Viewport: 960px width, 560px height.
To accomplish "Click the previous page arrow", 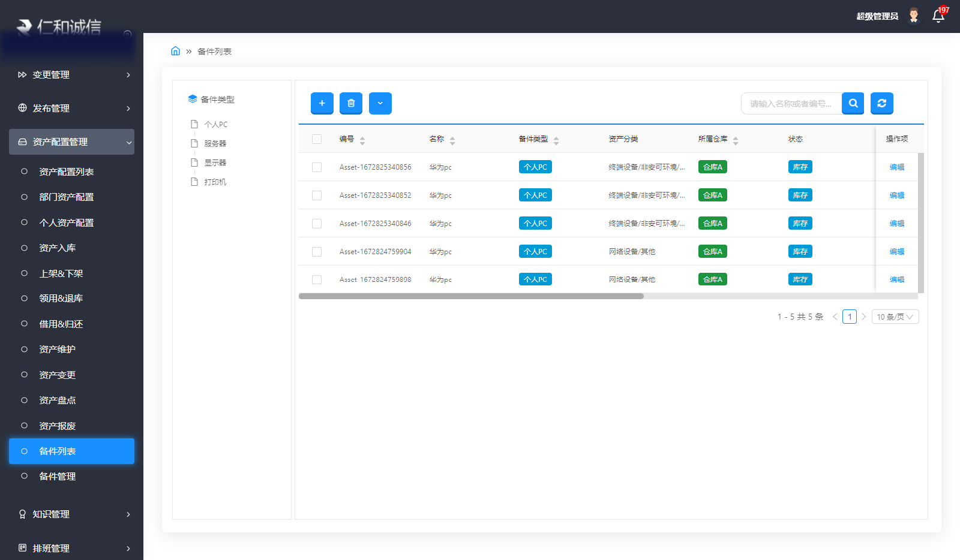I will (835, 317).
